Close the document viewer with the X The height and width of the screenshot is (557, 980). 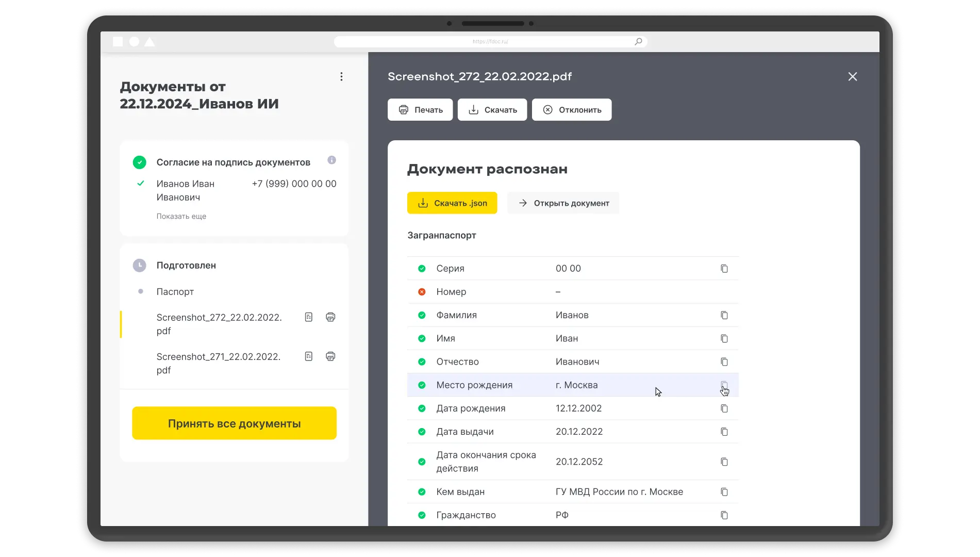point(852,76)
